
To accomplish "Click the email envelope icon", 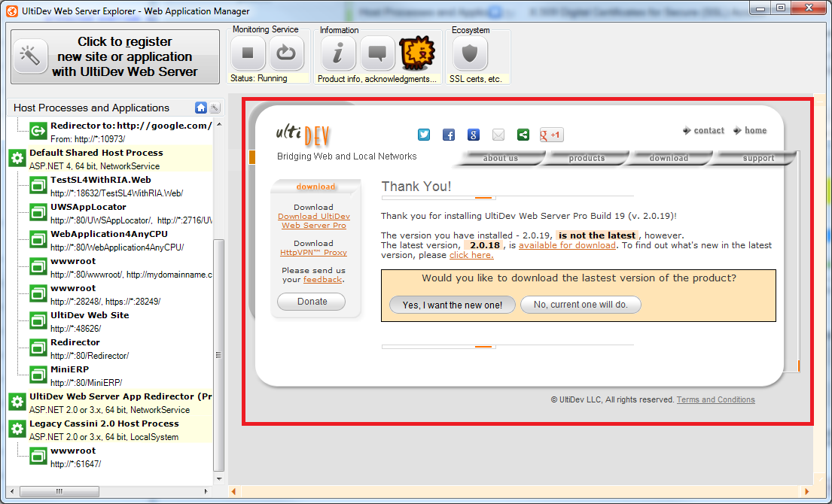I will point(498,135).
